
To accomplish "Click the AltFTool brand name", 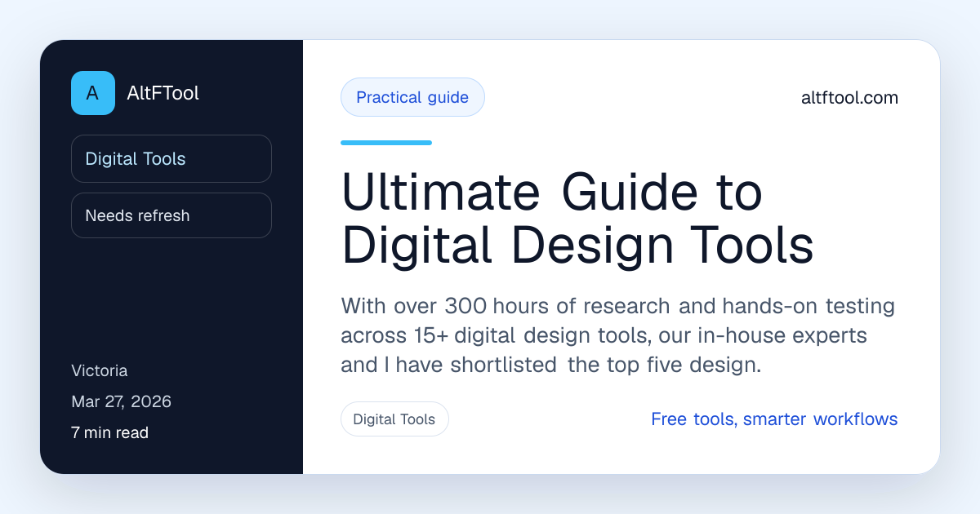I will click(163, 93).
